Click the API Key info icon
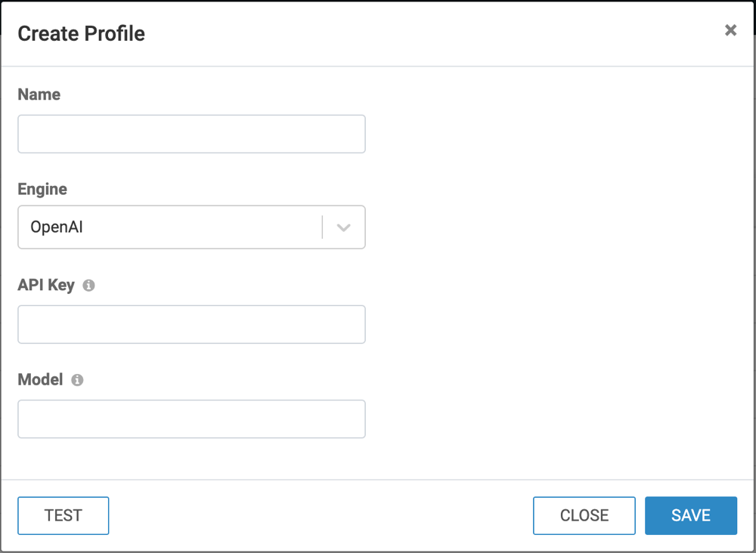756x553 pixels. (88, 286)
